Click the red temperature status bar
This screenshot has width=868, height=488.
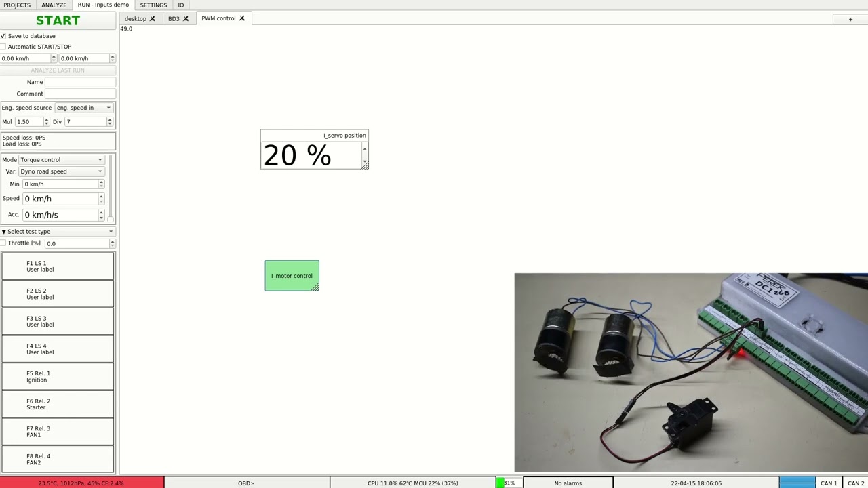click(x=81, y=483)
